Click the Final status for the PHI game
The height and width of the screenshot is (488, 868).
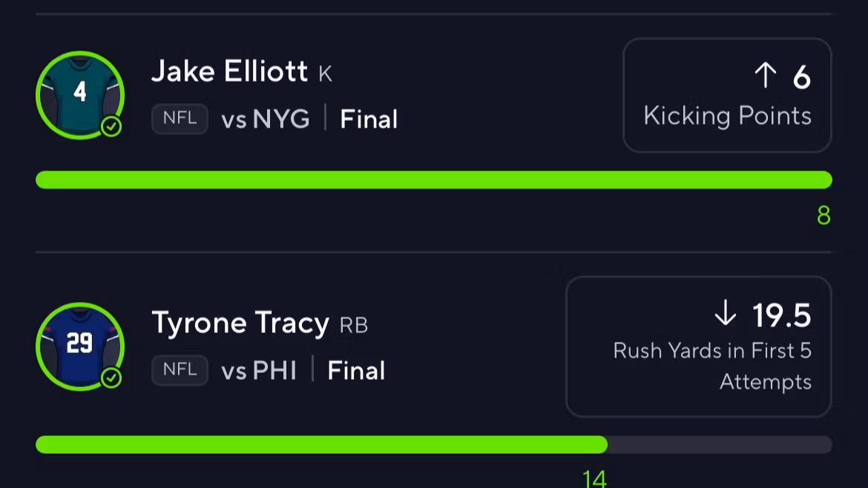tap(356, 371)
